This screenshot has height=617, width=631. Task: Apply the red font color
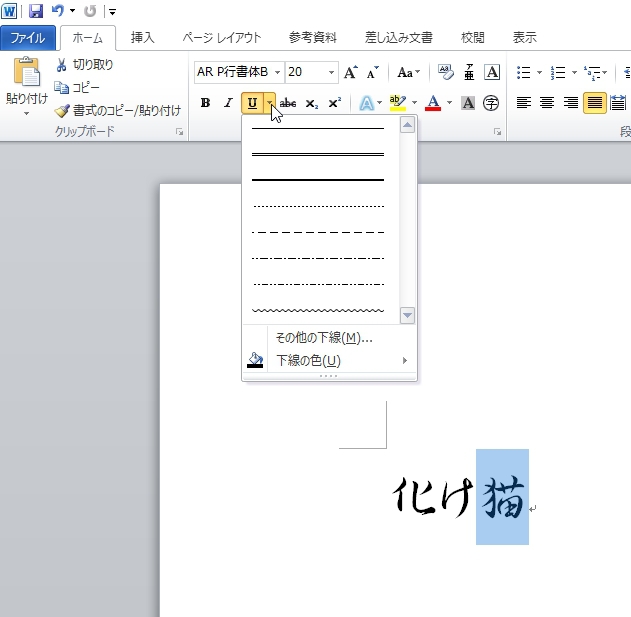433,103
